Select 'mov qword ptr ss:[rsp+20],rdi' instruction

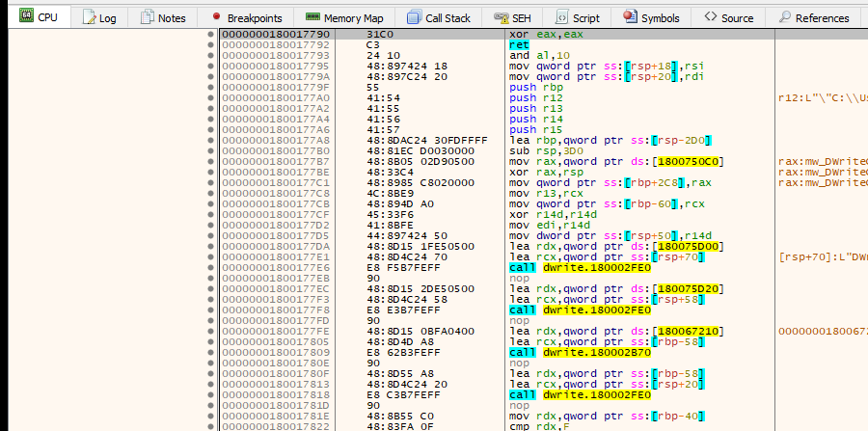(x=606, y=77)
